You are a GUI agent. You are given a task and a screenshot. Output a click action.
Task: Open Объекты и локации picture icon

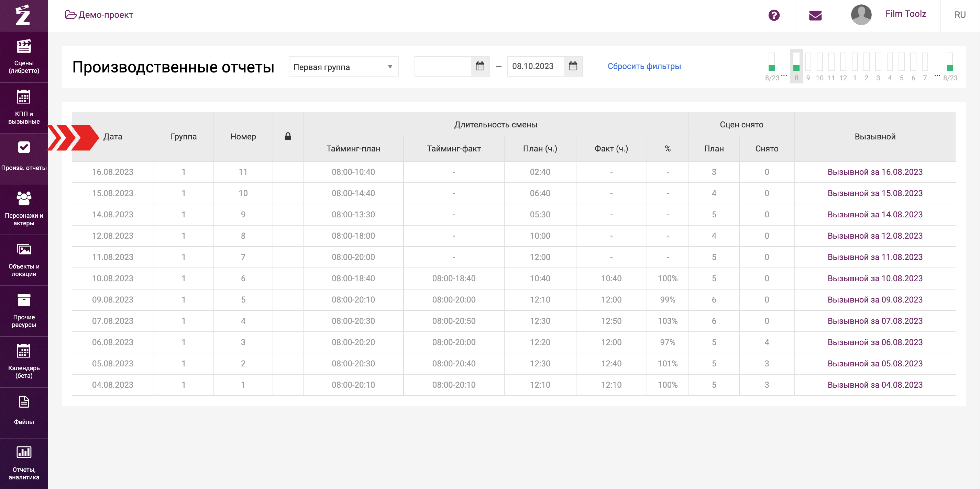[24, 249]
